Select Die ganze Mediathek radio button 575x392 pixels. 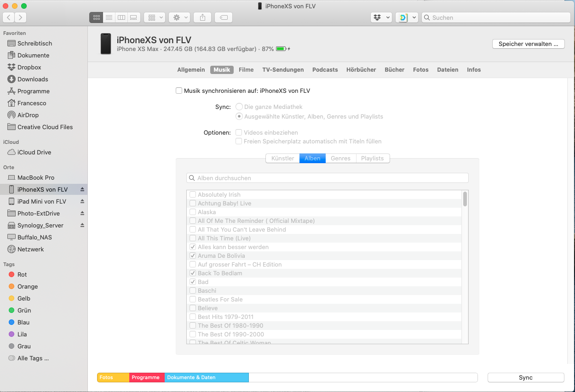239,107
